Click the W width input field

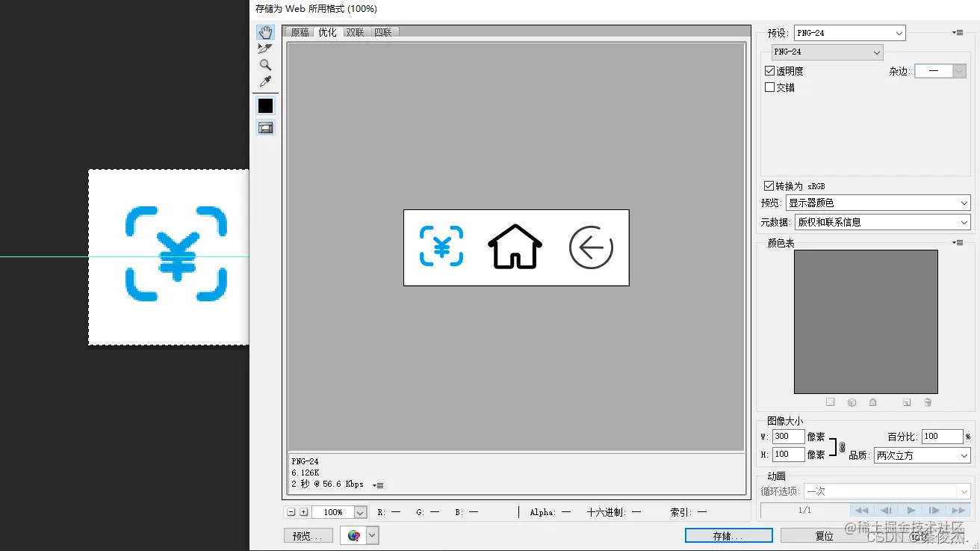click(788, 437)
